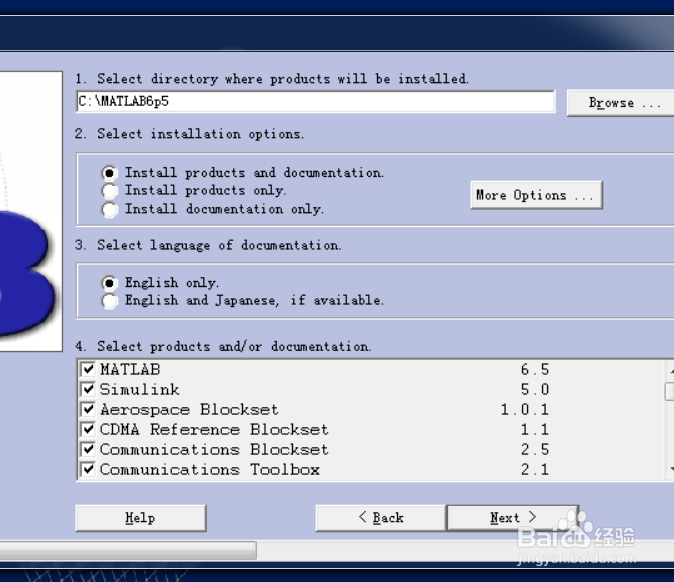Proceed with the Next button
Viewport: 674px width, 582px height.
coord(512,518)
